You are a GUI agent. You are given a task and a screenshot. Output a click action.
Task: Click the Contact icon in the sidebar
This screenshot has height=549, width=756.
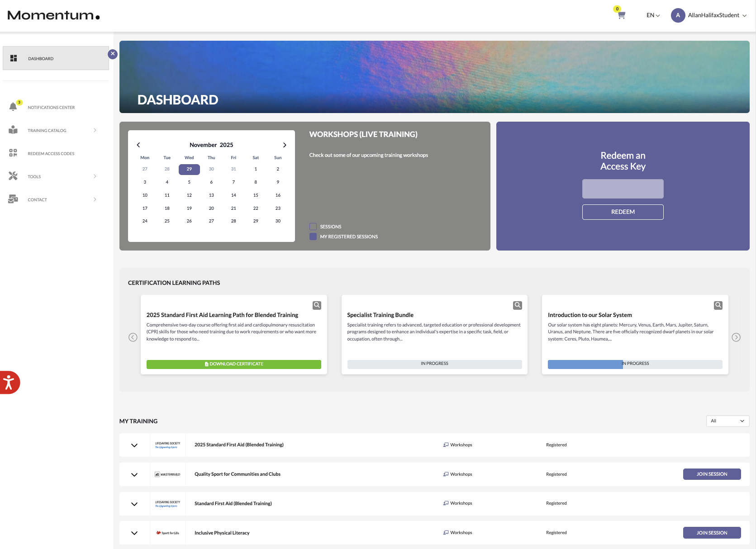13,199
